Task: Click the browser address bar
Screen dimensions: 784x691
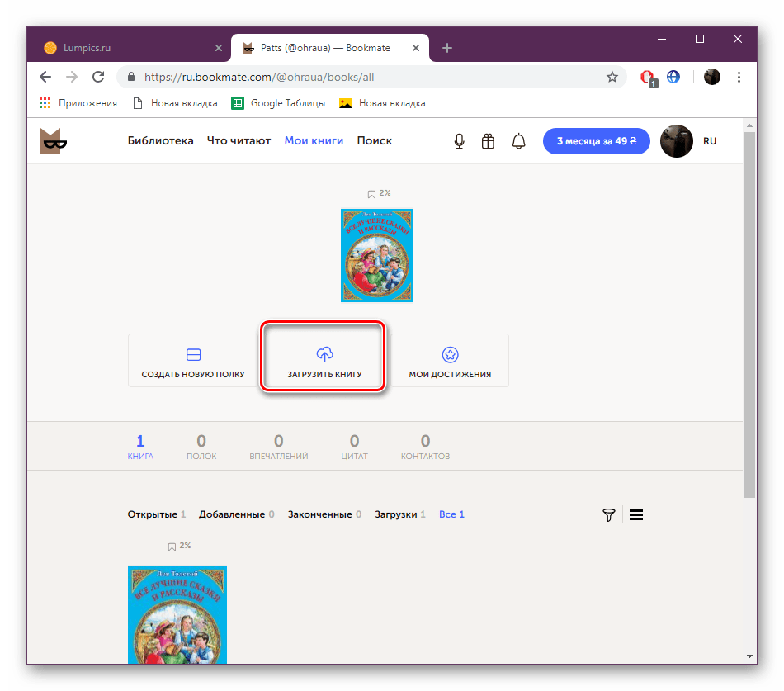Action: point(370,77)
